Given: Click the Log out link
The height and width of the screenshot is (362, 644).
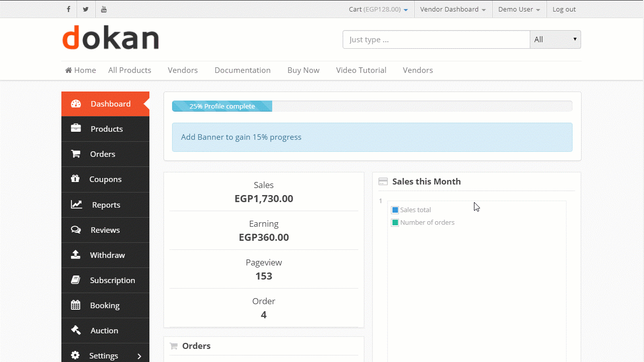Looking at the screenshot, I should coord(564,9).
